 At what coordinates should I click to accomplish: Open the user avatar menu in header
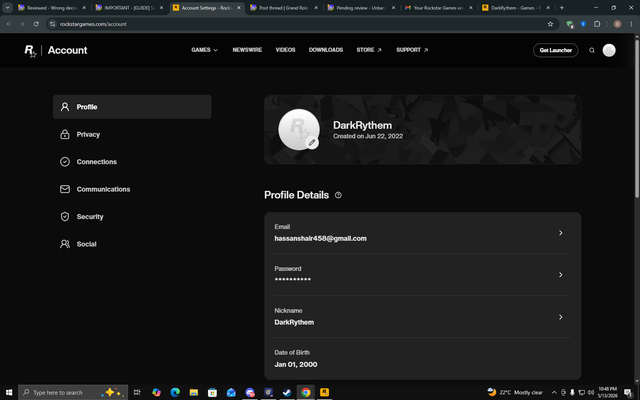click(609, 50)
